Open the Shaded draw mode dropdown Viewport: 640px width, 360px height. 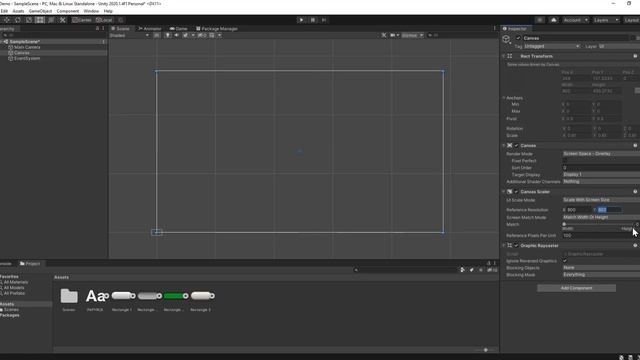point(129,36)
